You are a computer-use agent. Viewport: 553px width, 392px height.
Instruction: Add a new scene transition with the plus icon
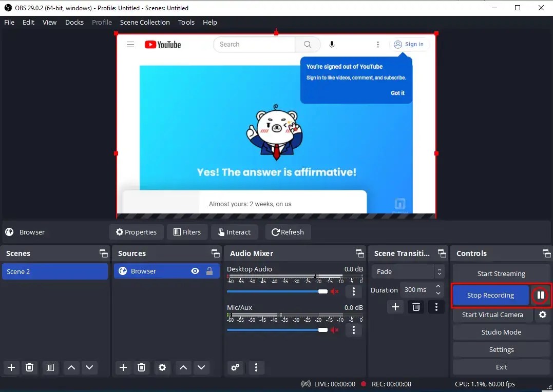tap(395, 307)
